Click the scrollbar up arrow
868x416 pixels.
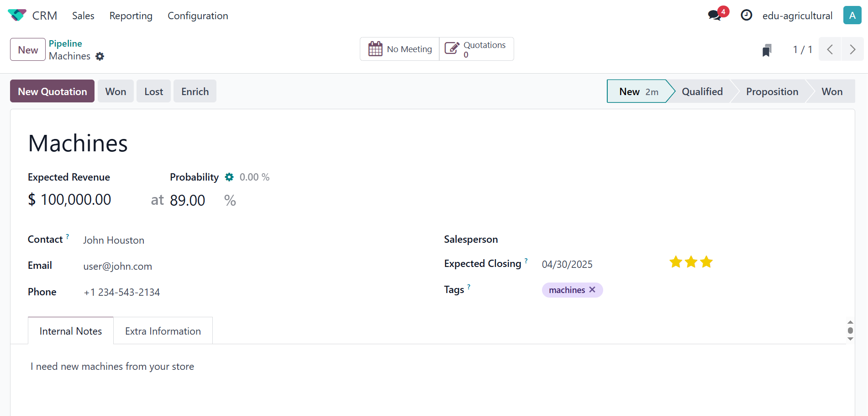point(850,322)
